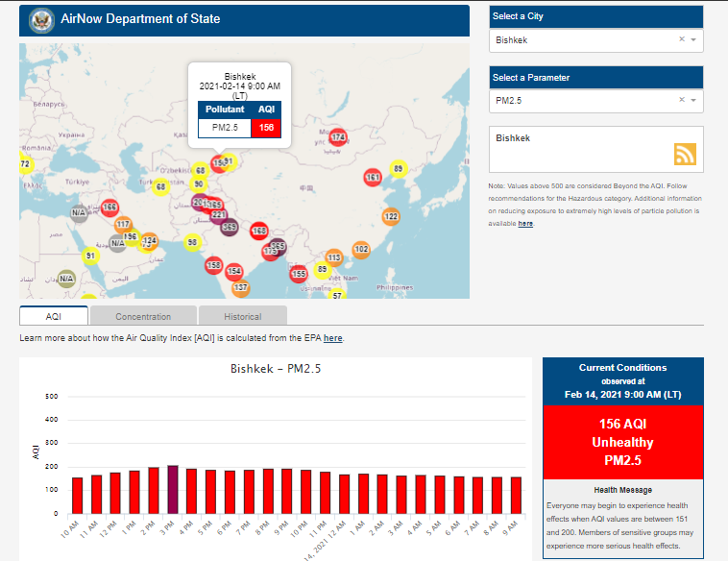The image size is (728, 561).
Task: Click the red 156 AQI popup cell
Action: 266,128
